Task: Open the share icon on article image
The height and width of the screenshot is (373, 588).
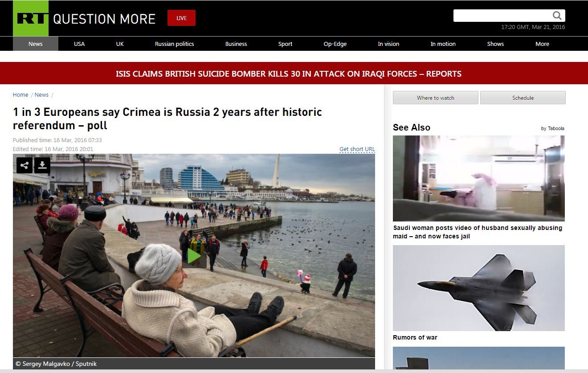Action: click(24, 165)
